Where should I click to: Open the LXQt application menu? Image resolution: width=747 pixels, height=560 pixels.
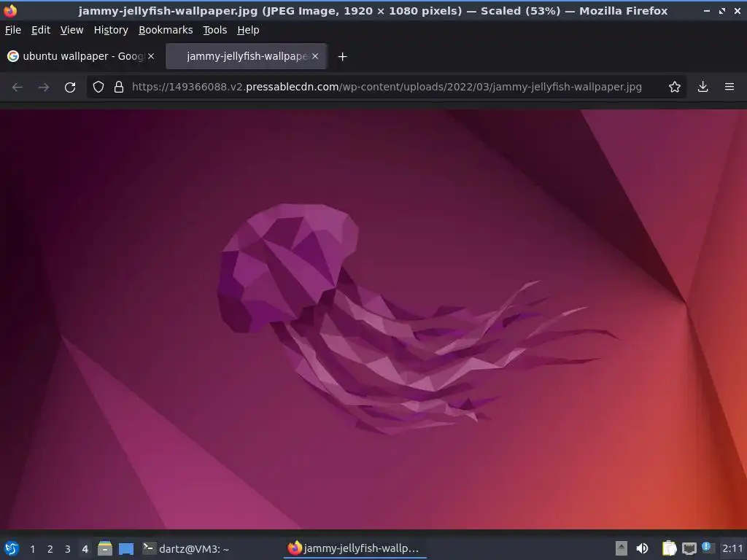coord(11,548)
